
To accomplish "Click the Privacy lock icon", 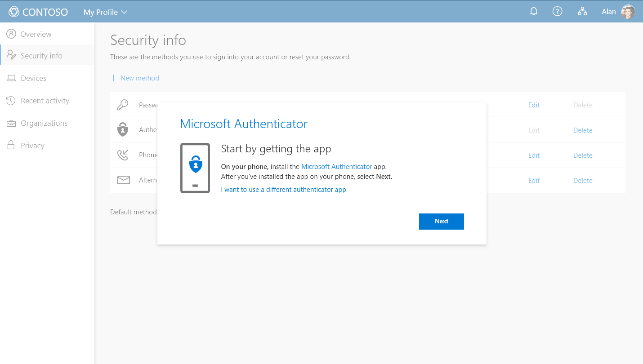I will click(11, 145).
